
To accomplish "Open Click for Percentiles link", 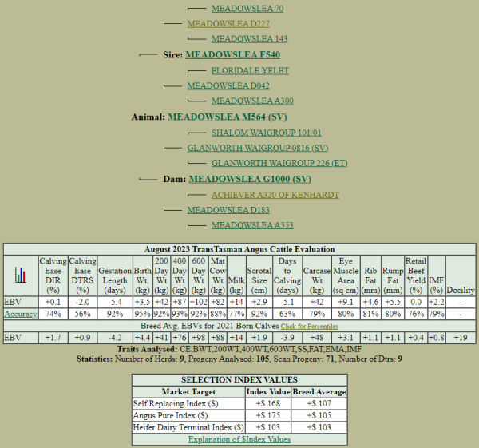I will (310, 327).
